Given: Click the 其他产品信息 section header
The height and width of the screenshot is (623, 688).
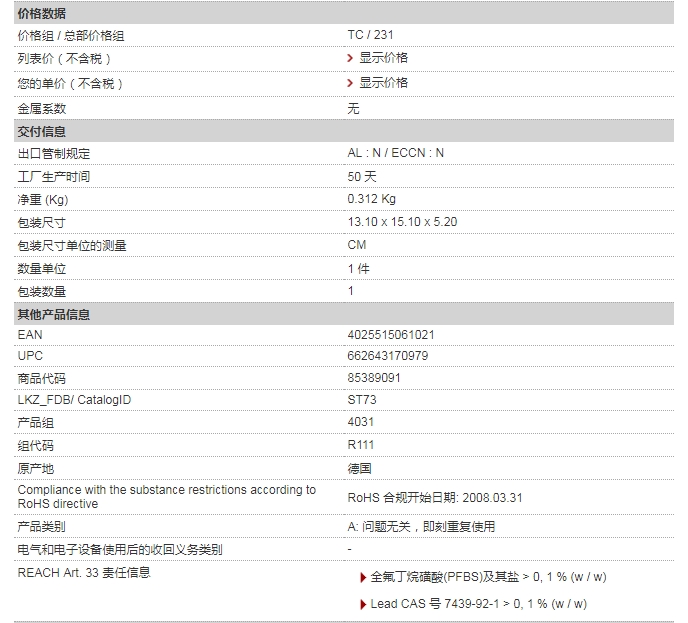Looking at the screenshot, I should point(54,315).
